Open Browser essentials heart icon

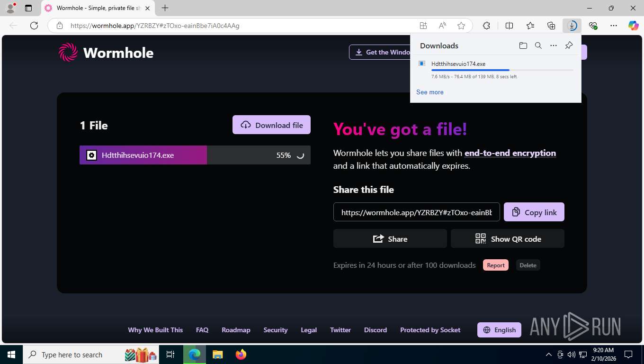[593, 26]
